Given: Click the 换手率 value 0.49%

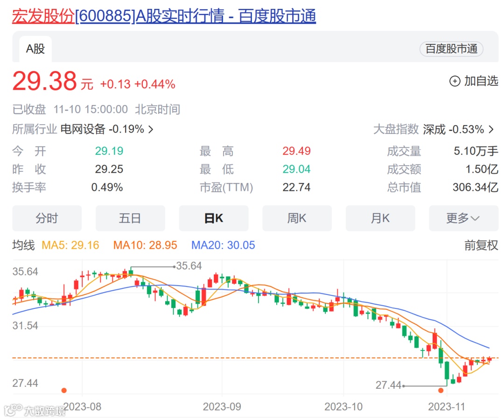Looking at the screenshot, I should click(x=107, y=187).
